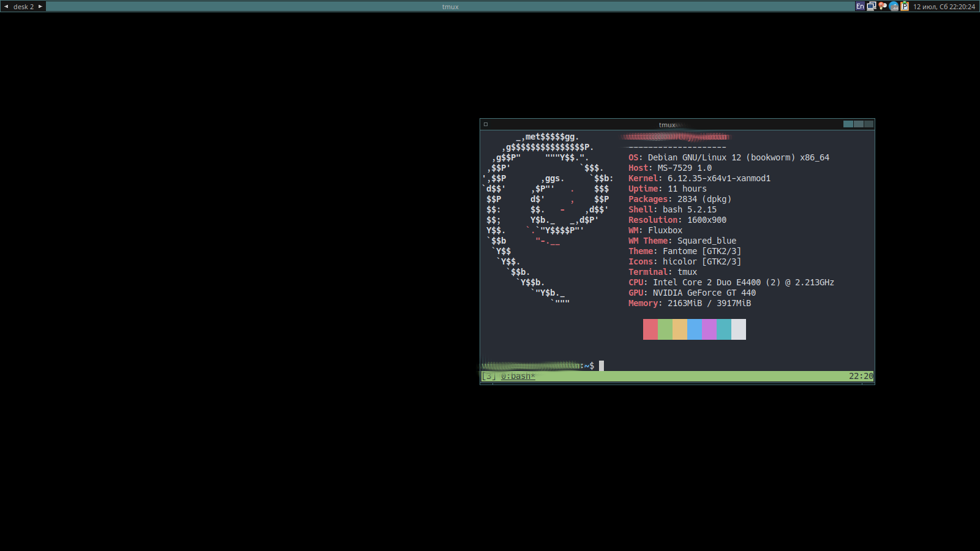Open the blue round tray icon
The width and height of the screenshot is (980, 551).
click(x=894, y=6)
